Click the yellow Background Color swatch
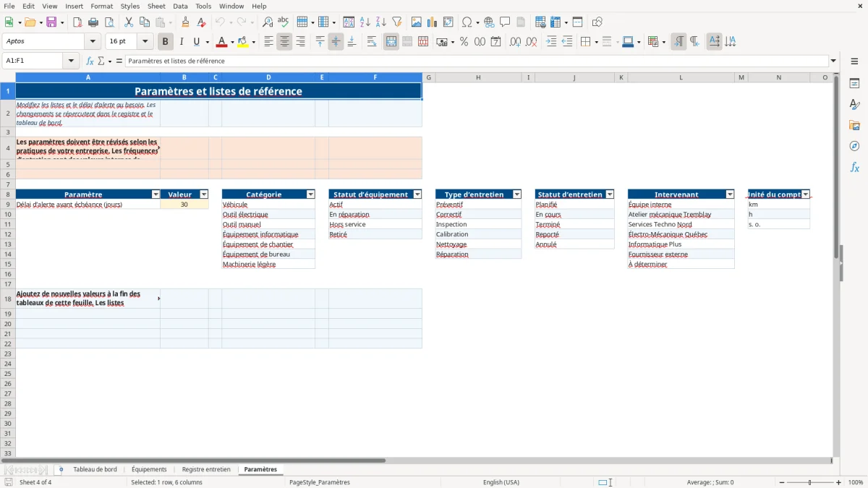 (243, 42)
